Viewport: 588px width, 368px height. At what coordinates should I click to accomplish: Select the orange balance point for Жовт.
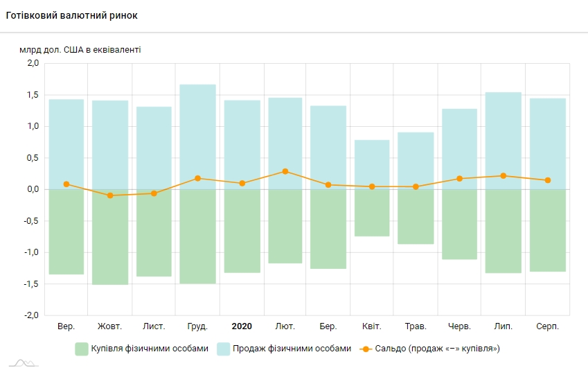point(110,195)
